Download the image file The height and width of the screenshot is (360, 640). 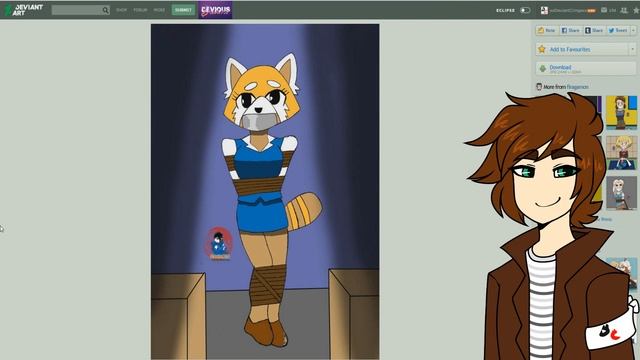point(586,69)
